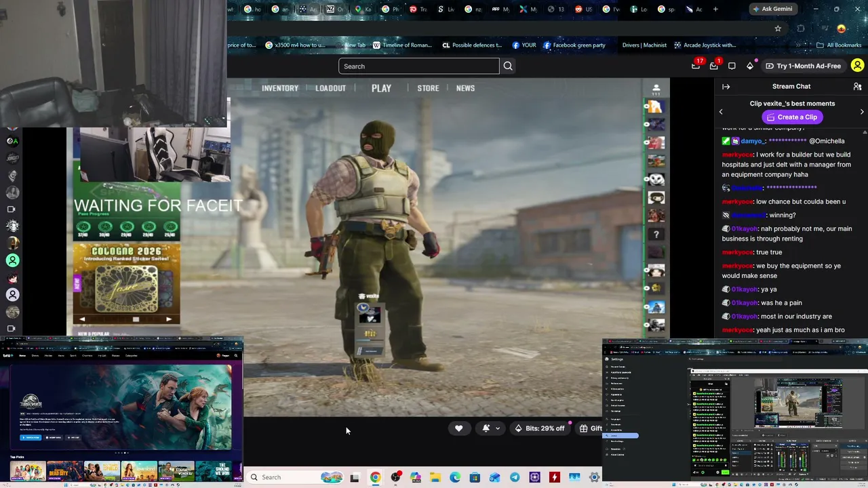868x488 pixels.
Task: Click the "winning?" chat message
Action: pyautogui.click(x=783, y=216)
